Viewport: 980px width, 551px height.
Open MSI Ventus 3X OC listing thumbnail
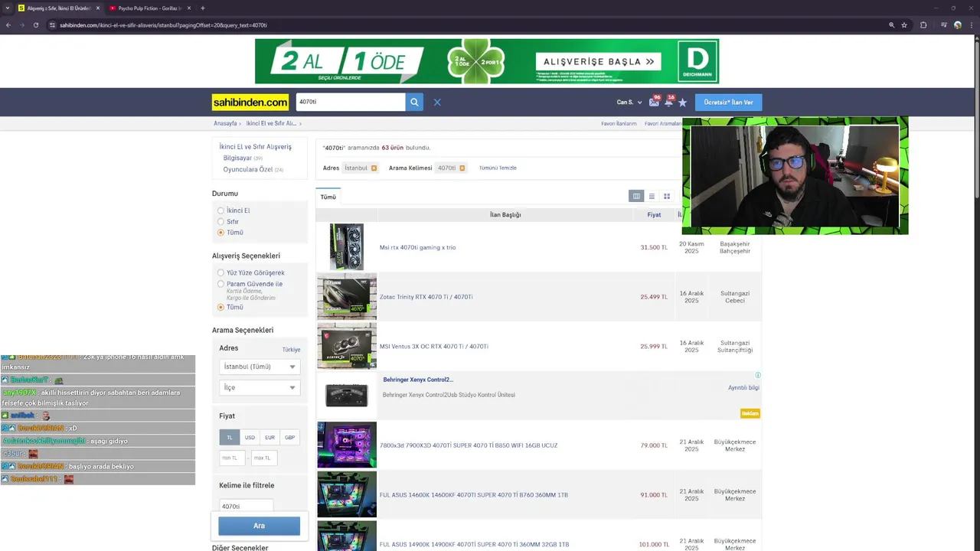tap(347, 346)
